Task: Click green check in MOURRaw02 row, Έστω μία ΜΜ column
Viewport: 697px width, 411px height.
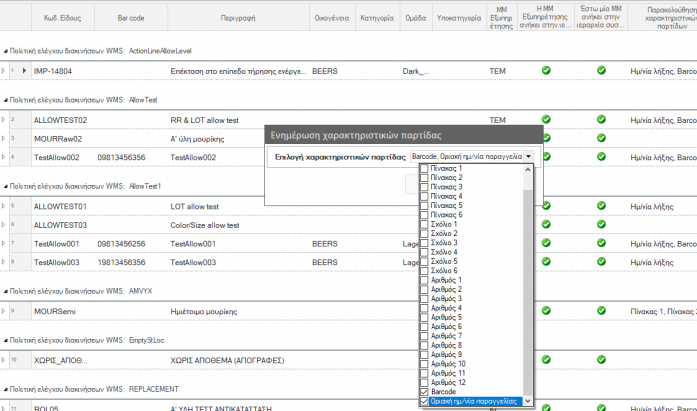Action: (601, 138)
